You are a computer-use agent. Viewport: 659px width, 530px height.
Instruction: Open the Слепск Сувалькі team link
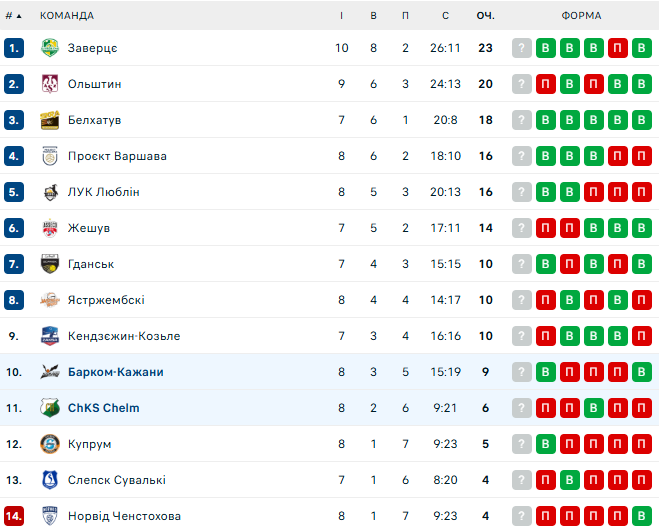(117, 480)
